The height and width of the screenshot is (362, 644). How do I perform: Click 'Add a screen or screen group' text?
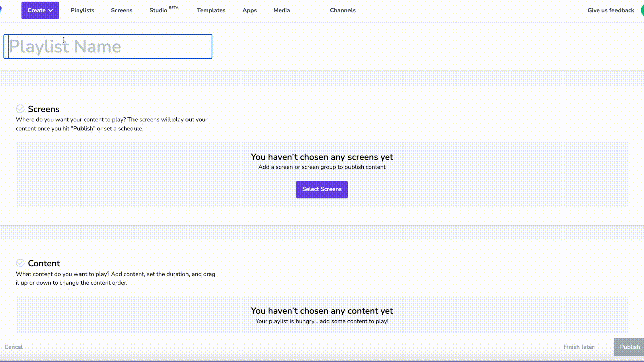coord(297,167)
